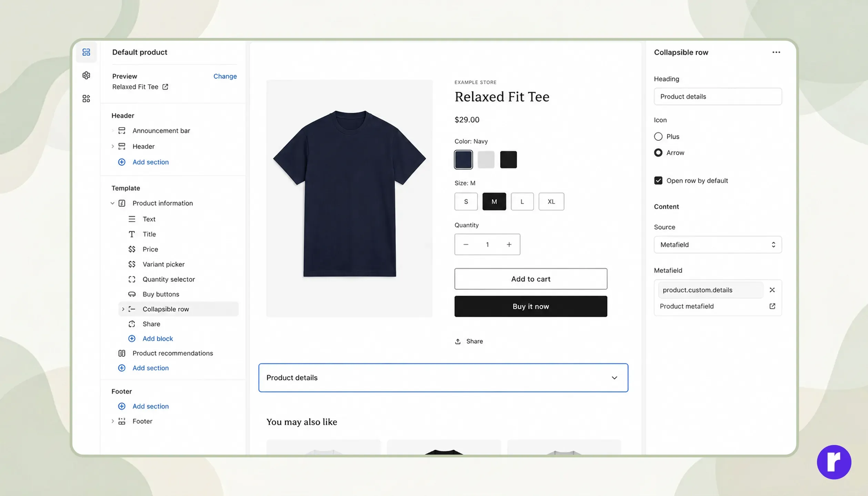868x496 pixels.
Task: Click the three-dot menu for Collapsible row
Action: 776,52
